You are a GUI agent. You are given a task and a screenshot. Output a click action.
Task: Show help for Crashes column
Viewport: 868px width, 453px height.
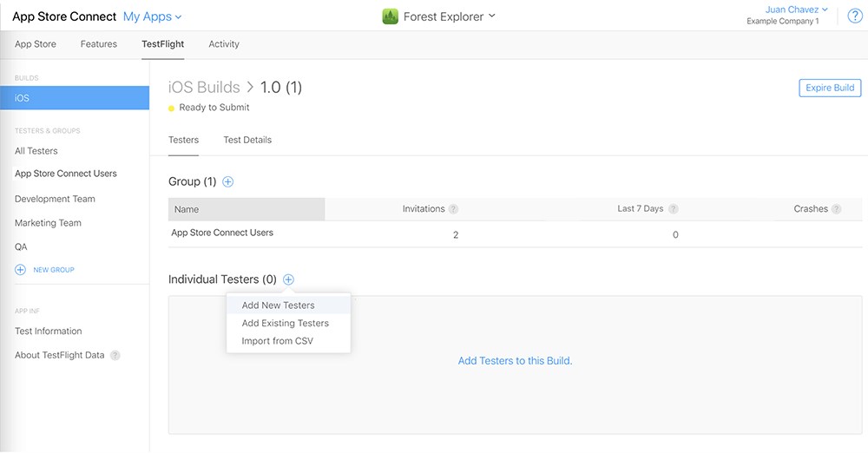coord(837,209)
